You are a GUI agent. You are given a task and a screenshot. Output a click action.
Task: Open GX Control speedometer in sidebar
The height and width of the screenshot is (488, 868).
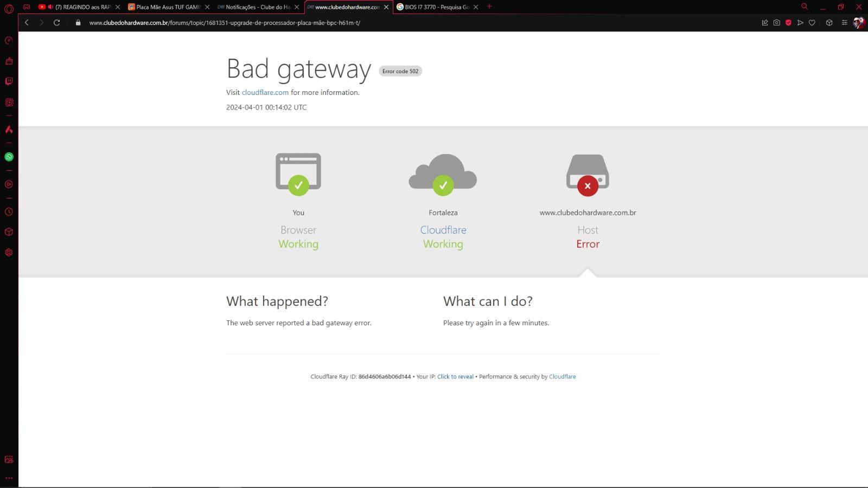(x=9, y=41)
